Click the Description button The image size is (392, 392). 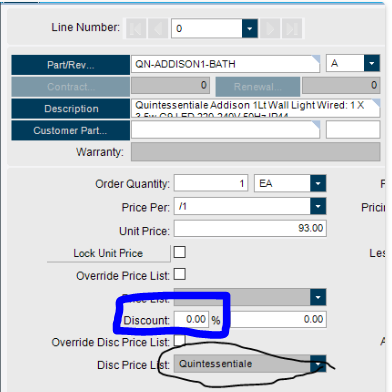pos(71,109)
